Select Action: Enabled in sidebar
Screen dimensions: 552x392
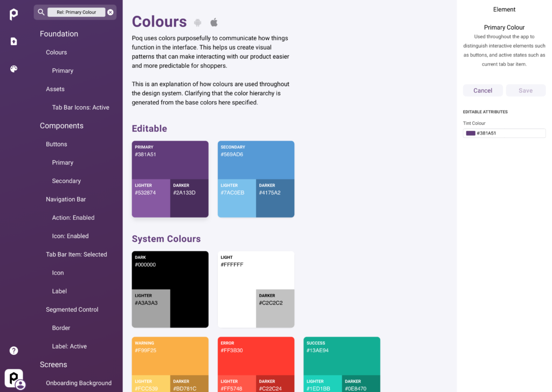point(73,218)
